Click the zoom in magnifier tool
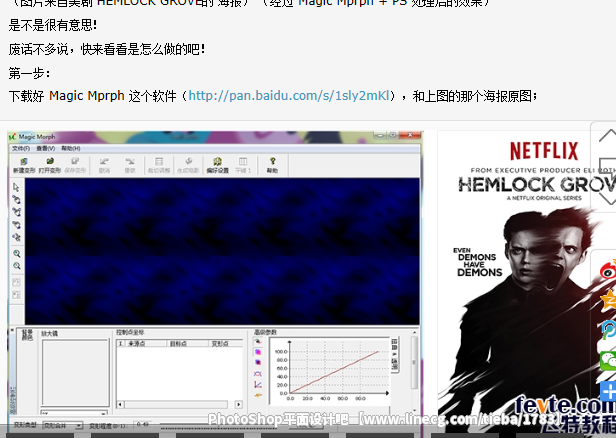Screen dimensions: 616x438 click(x=16, y=253)
